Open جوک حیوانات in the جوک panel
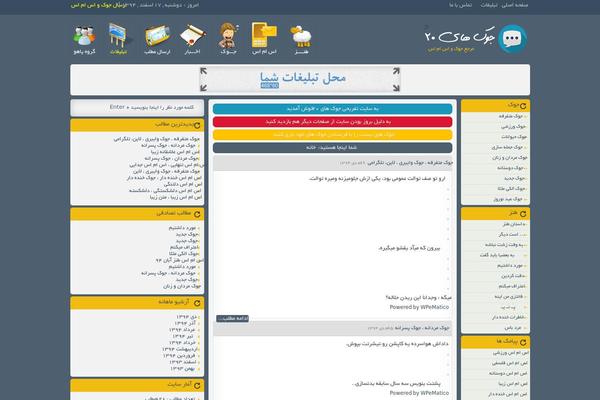This screenshot has width=600, height=400. (x=514, y=137)
